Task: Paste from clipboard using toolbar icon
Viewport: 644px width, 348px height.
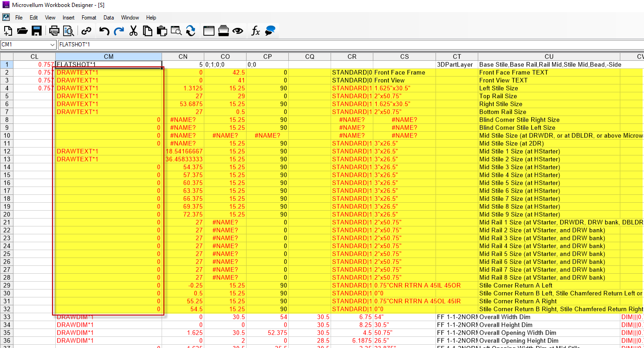Action: coord(162,31)
